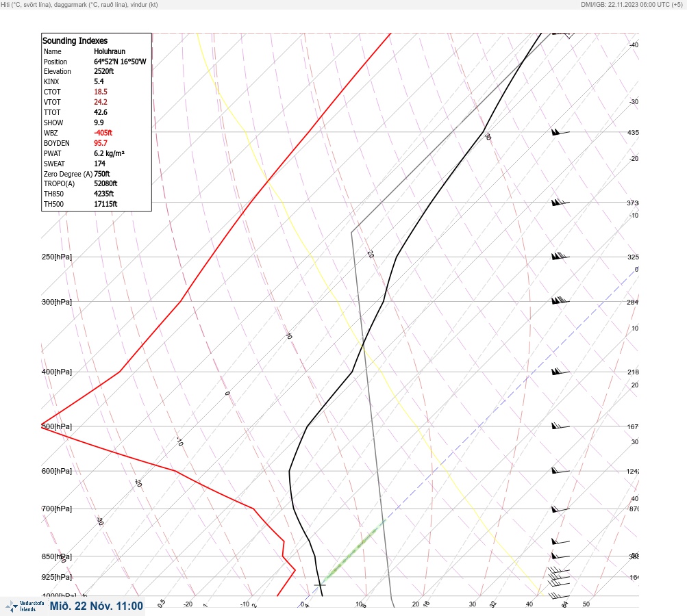This screenshot has height=616, width=687.
Task: Click the KINX value '5.4'
Action: click(99, 81)
